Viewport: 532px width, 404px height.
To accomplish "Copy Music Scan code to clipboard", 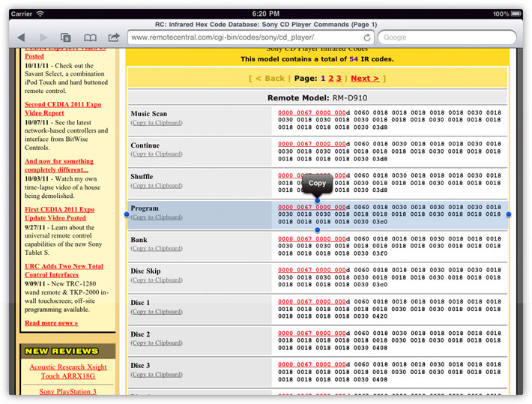I will point(157,123).
